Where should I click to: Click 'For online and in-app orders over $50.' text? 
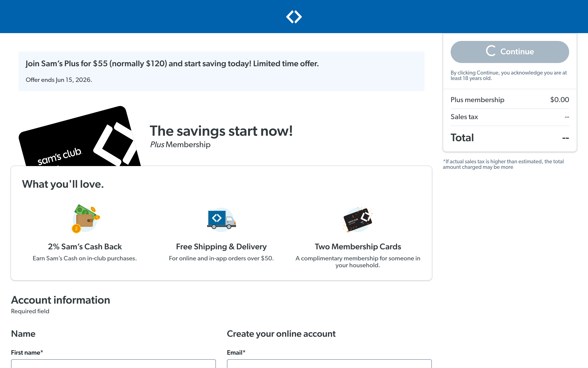221,258
